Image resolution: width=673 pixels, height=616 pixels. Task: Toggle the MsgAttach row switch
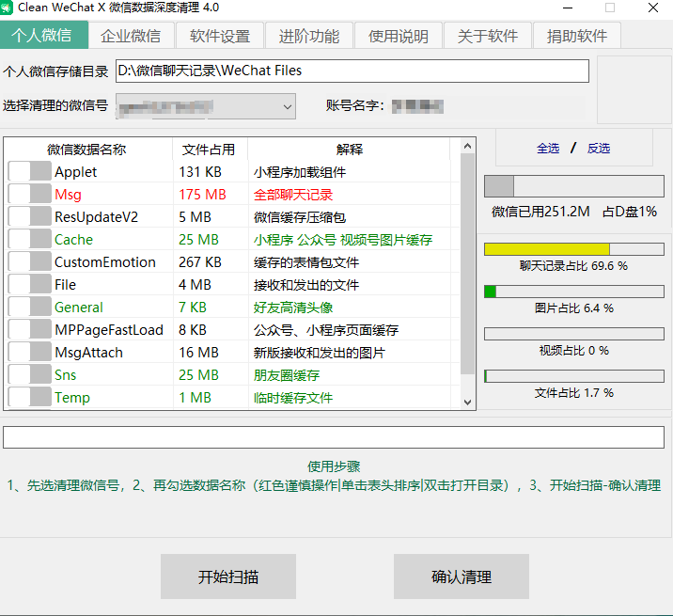coord(30,352)
